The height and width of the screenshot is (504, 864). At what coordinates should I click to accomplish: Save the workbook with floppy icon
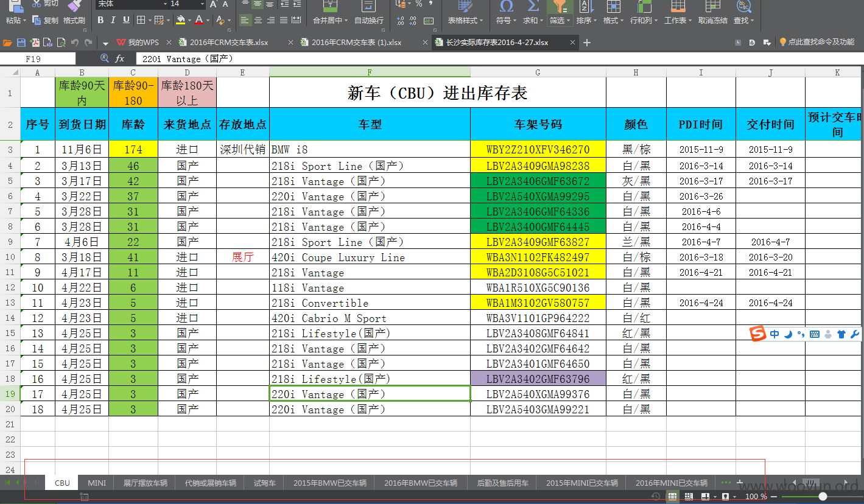point(21,43)
